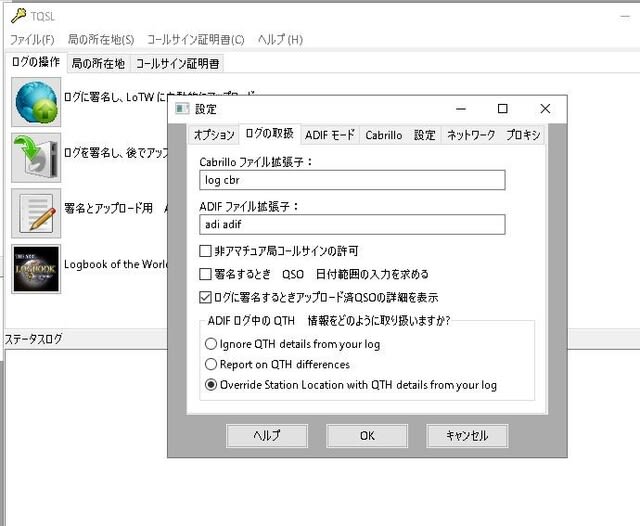Click the Logbook of the World icon
640x526 pixels.
pos(36,268)
